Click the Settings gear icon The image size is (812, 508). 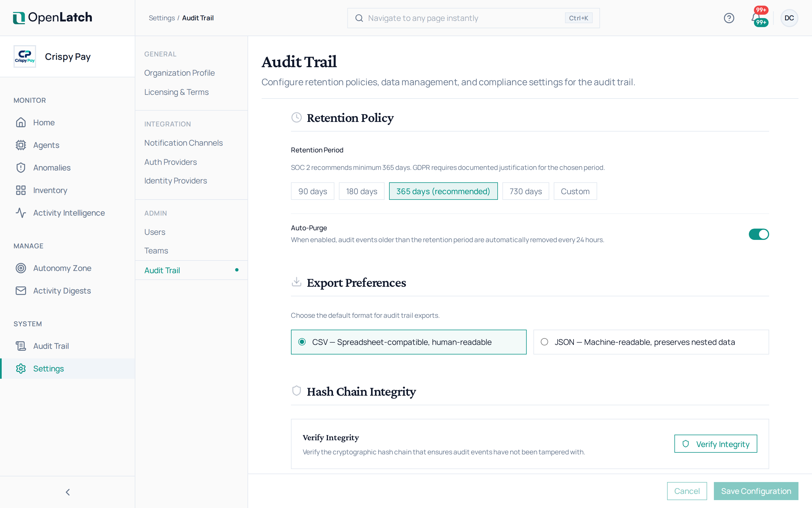21,369
